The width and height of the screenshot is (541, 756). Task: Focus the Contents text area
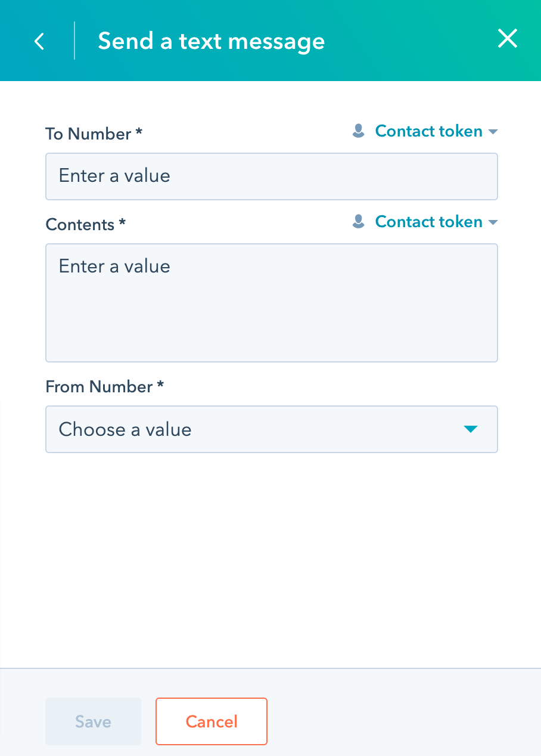pyautogui.click(x=272, y=303)
